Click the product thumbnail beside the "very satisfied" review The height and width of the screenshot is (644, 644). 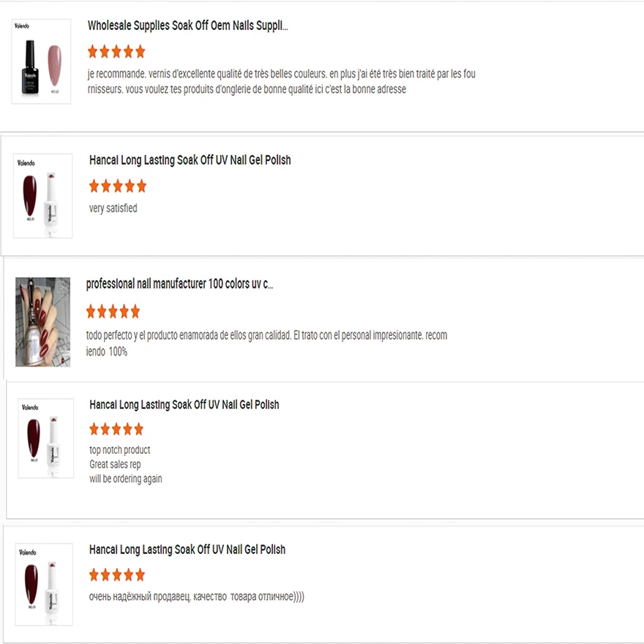tap(43, 195)
